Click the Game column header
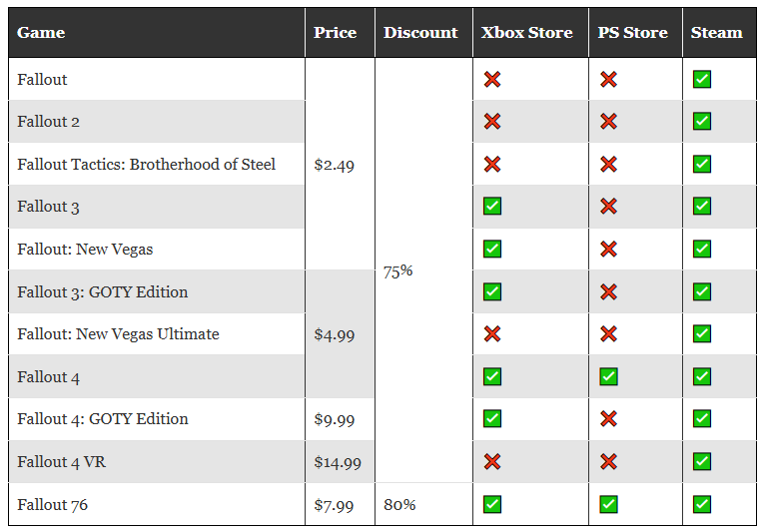 [x=41, y=33]
